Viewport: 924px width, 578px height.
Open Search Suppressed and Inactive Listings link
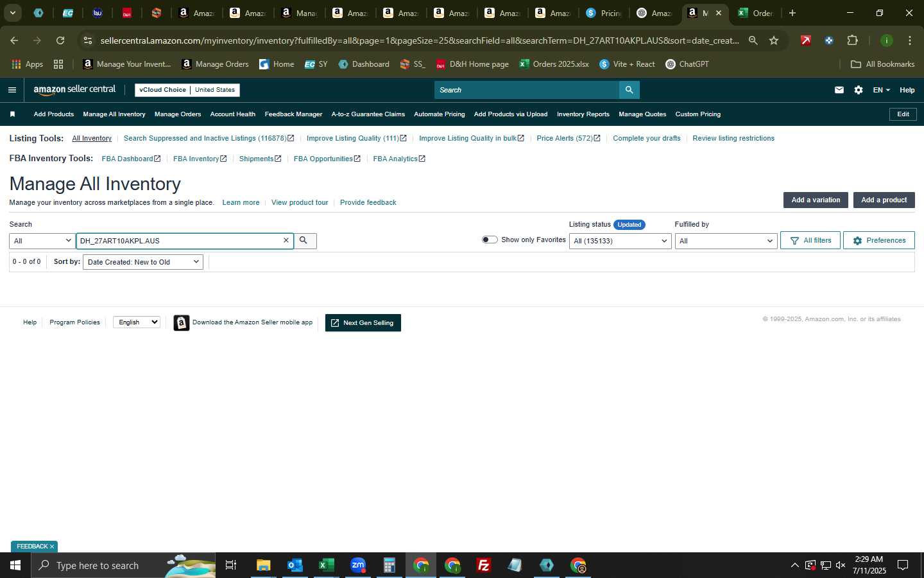click(x=209, y=138)
